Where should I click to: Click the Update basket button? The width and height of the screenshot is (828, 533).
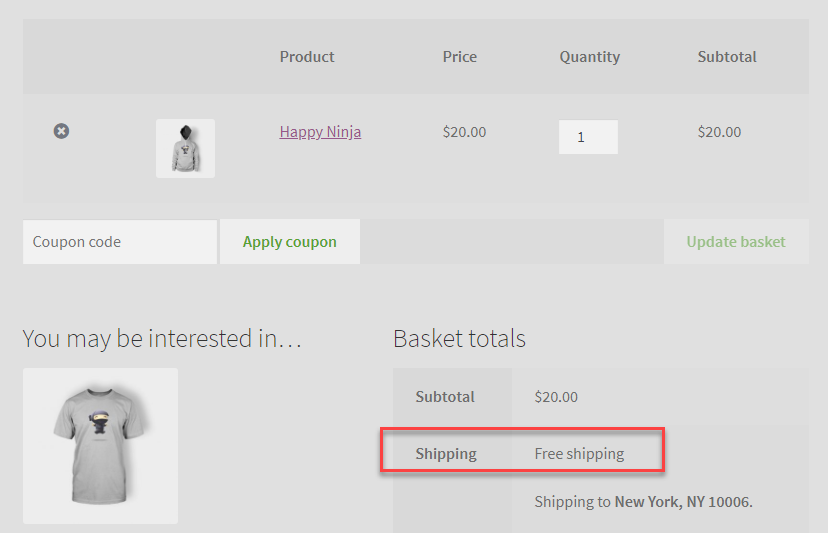tap(736, 242)
